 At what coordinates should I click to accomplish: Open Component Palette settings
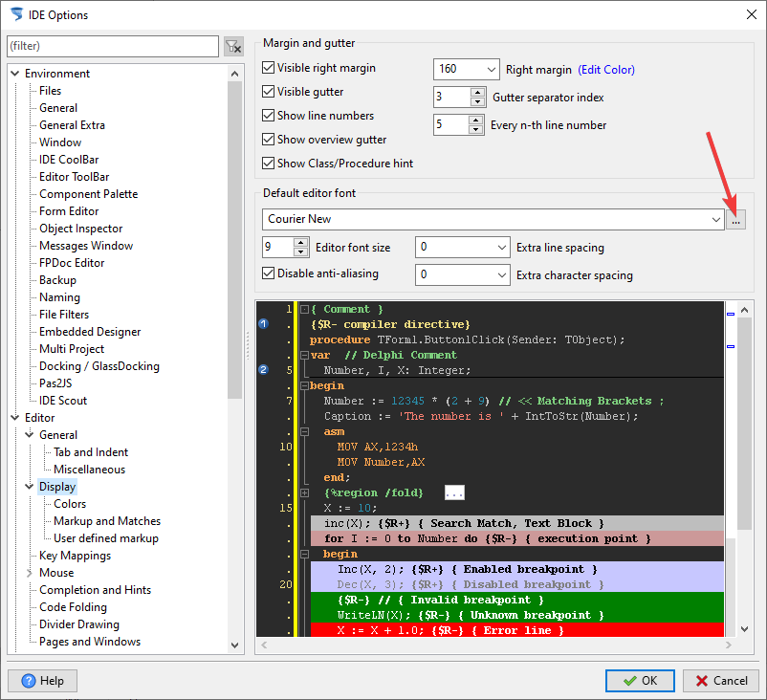(89, 194)
